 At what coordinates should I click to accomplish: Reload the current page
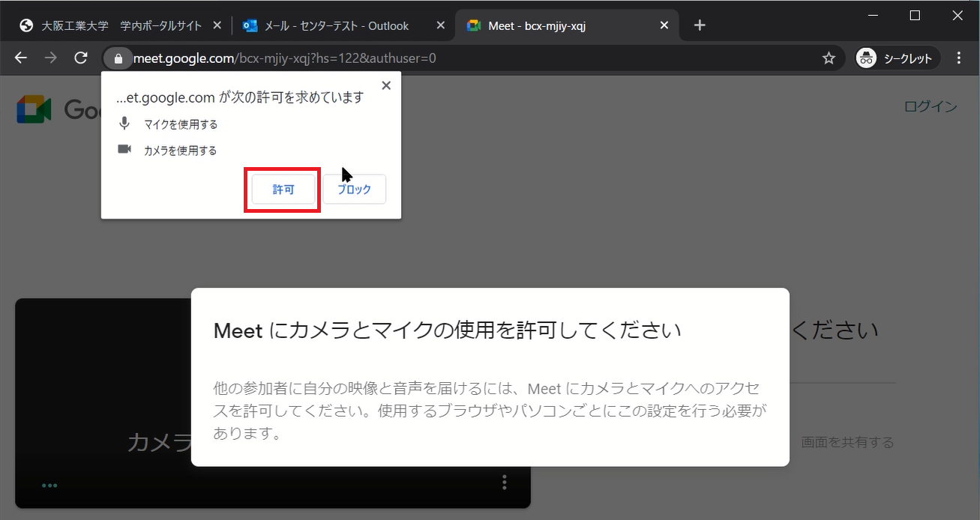click(x=81, y=58)
